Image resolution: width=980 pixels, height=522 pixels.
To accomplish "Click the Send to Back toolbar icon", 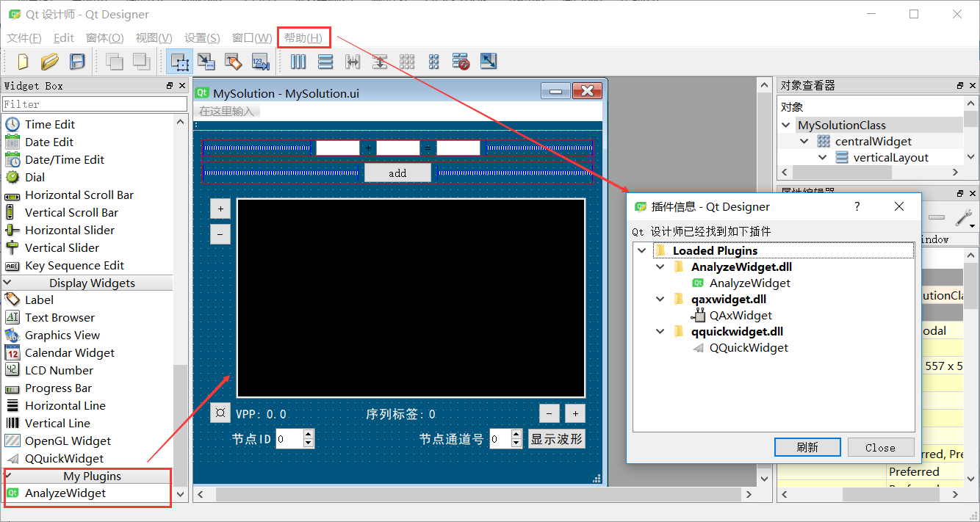I will [115, 62].
